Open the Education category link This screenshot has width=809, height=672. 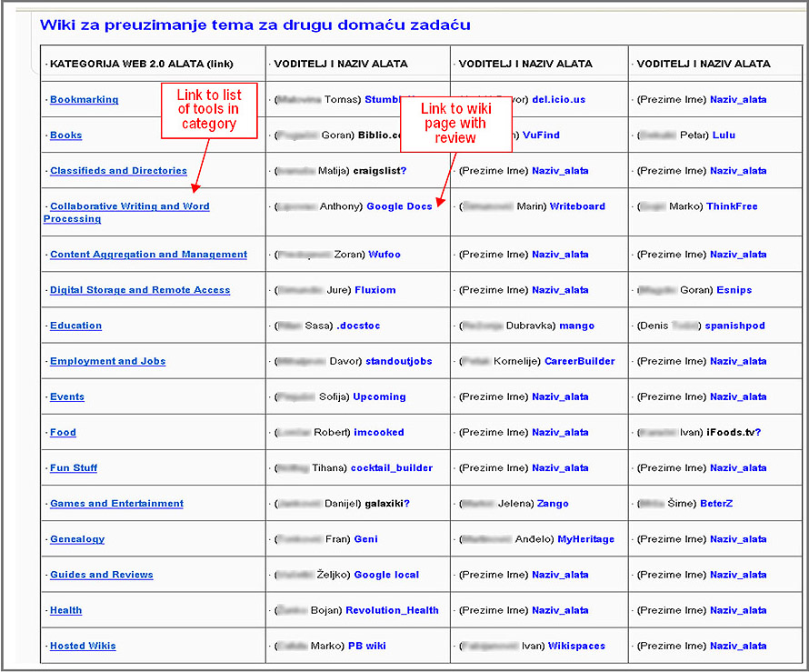[x=75, y=326]
